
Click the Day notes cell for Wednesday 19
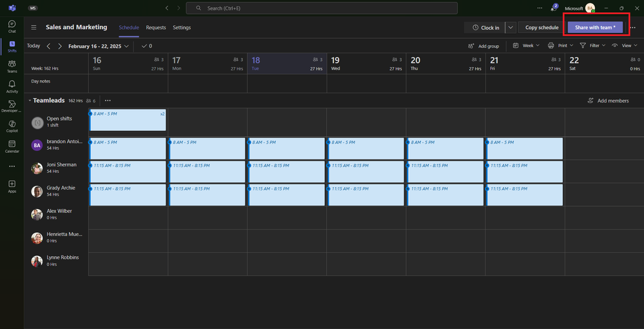366,83
